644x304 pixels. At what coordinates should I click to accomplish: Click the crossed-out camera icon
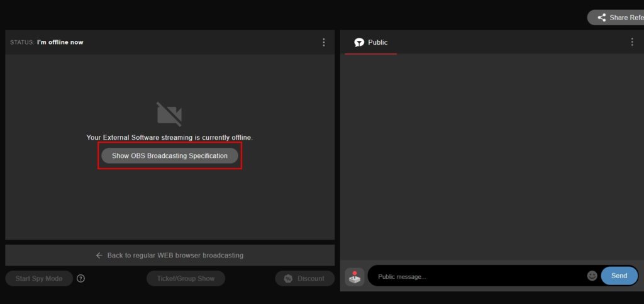click(169, 114)
